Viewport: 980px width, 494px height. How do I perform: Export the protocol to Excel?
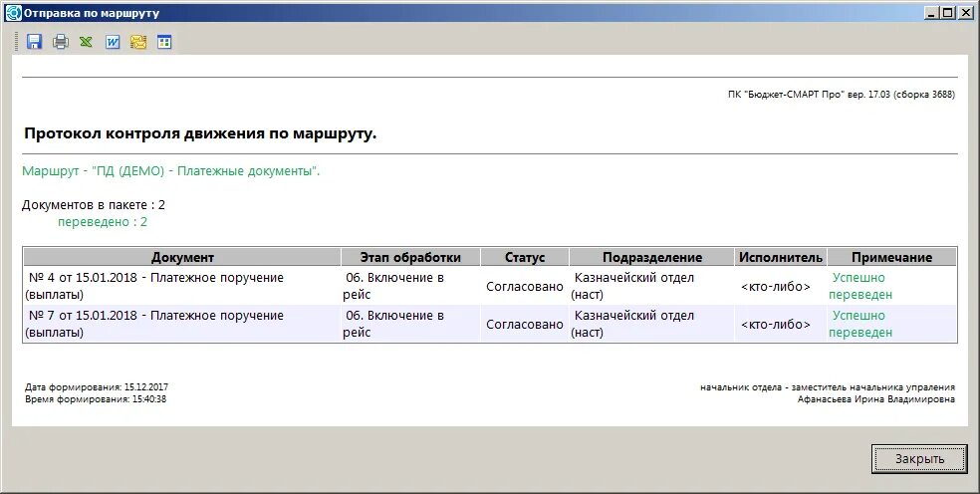tap(87, 42)
